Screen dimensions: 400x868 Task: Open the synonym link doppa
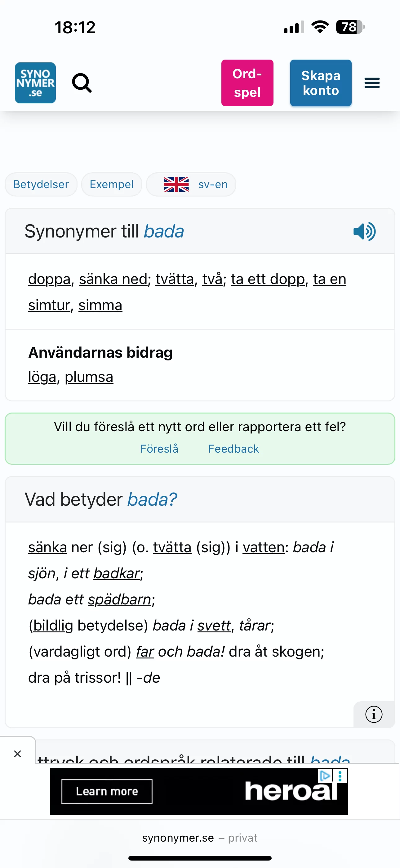[49, 279]
